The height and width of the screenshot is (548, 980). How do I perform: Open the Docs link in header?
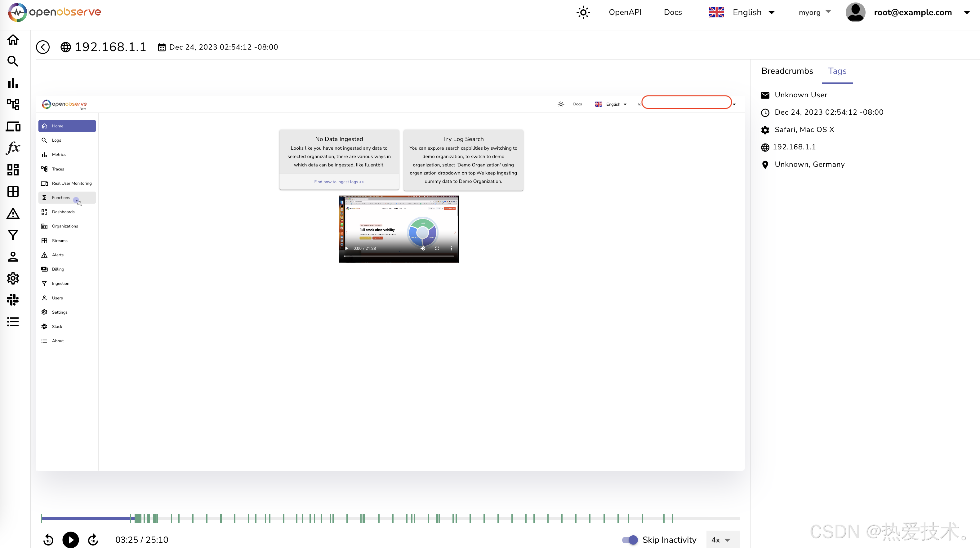[673, 12]
